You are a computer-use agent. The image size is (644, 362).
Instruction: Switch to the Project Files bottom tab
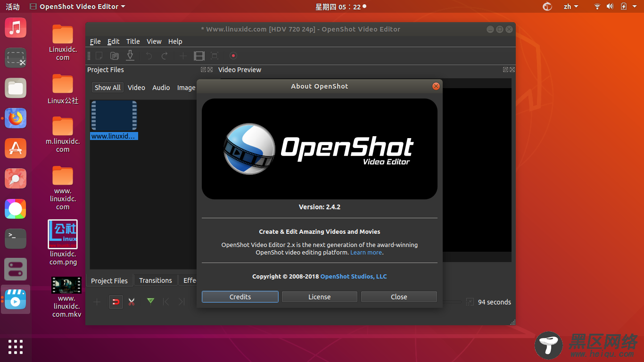[109, 280]
